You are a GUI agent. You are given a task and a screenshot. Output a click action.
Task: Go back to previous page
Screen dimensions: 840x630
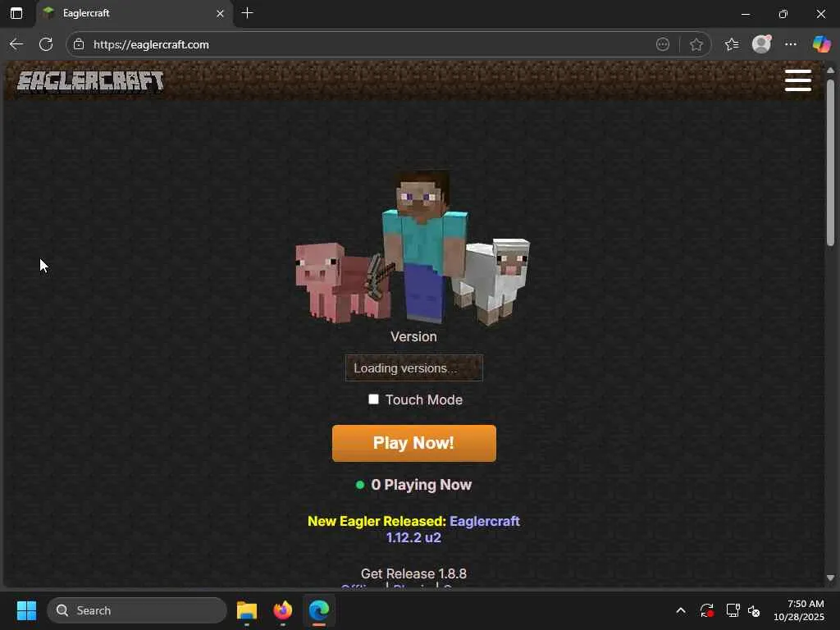click(x=16, y=44)
